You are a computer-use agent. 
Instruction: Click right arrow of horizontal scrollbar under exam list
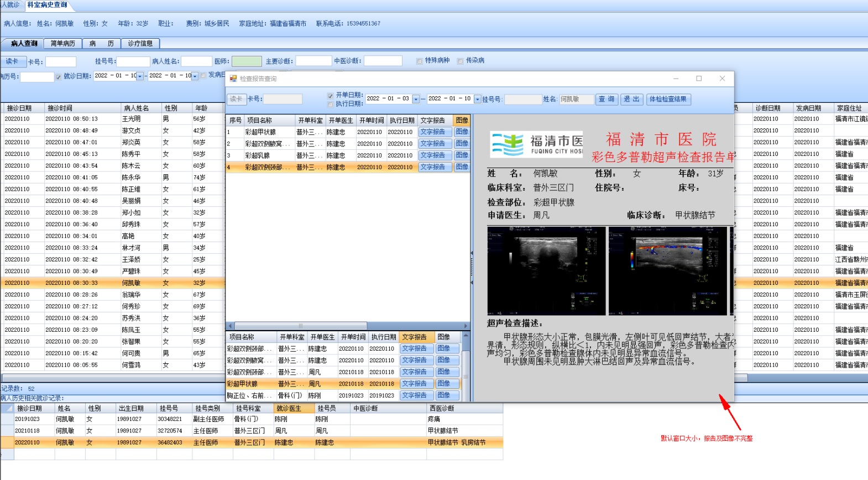pyautogui.click(x=466, y=326)
